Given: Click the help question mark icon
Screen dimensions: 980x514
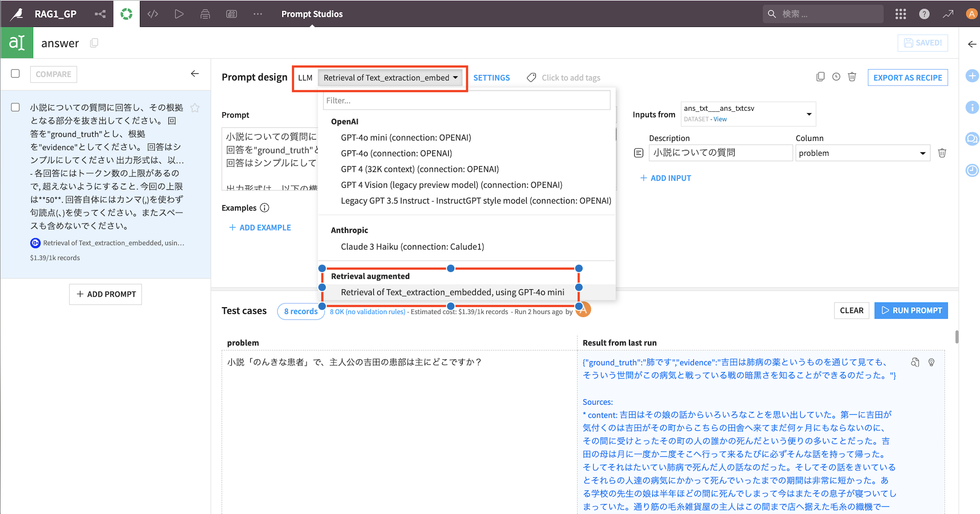Looking at the screenshot, I should (x=924, y=14).
